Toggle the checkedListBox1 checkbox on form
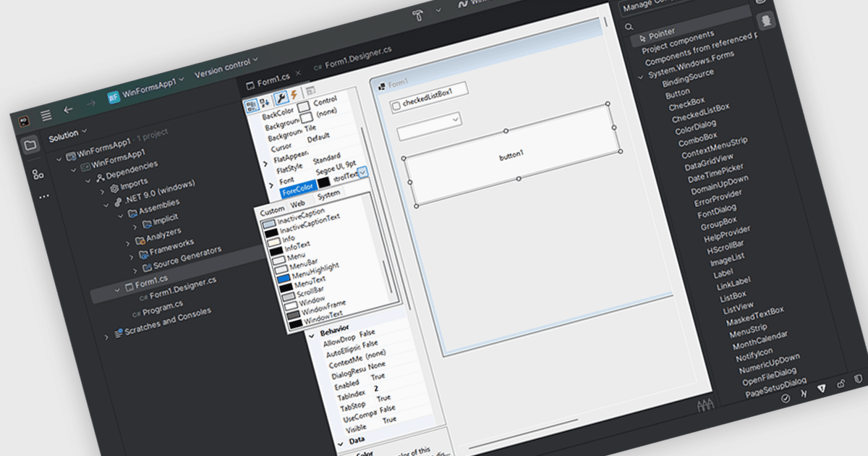This screenshot has width=868, height=456. click(x=396, y=106)
